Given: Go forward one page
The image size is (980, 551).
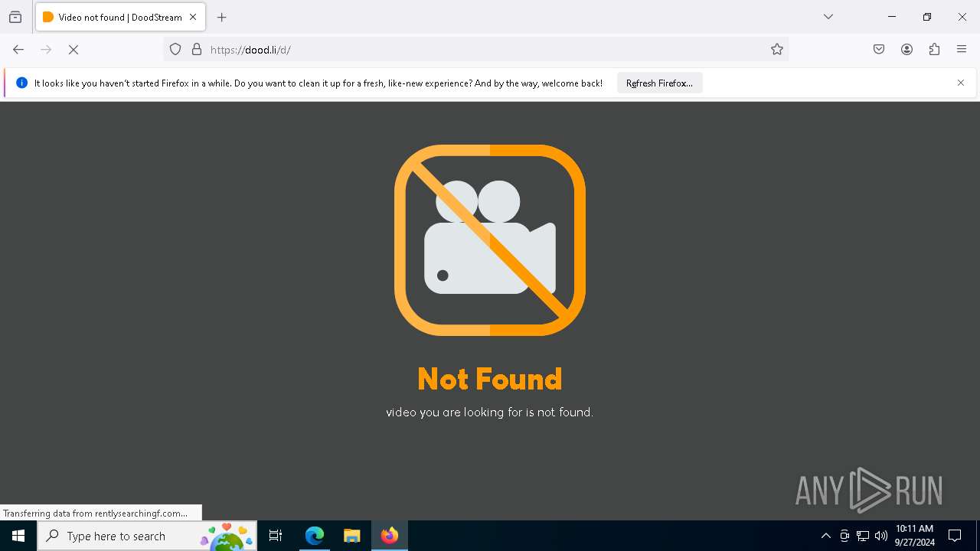Looking at the screenshot, I should pos(46,49).
